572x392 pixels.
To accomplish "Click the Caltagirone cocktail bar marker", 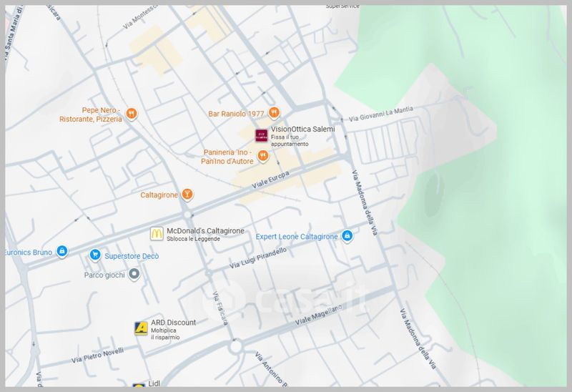I will click(187, 194).
